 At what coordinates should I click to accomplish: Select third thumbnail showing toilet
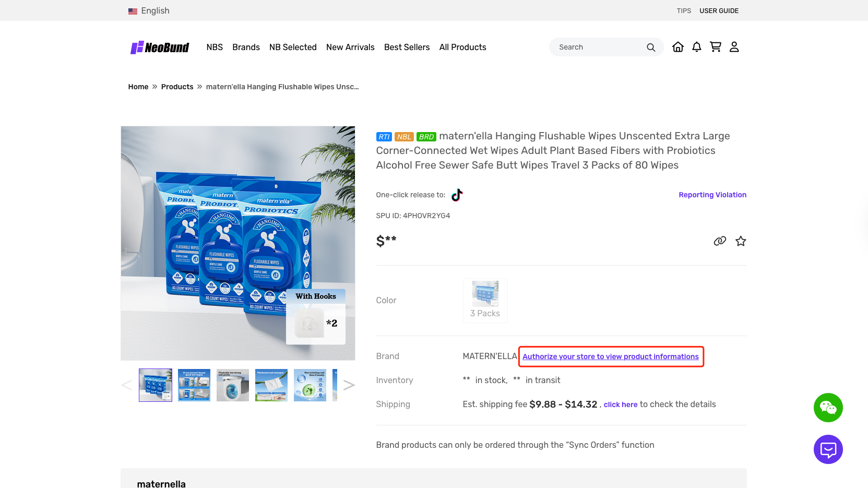click(x=233, y=385)
